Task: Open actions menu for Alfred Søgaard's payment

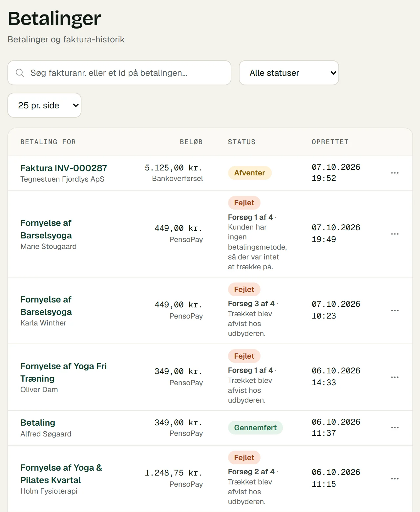Action: [x=395, y=428]
